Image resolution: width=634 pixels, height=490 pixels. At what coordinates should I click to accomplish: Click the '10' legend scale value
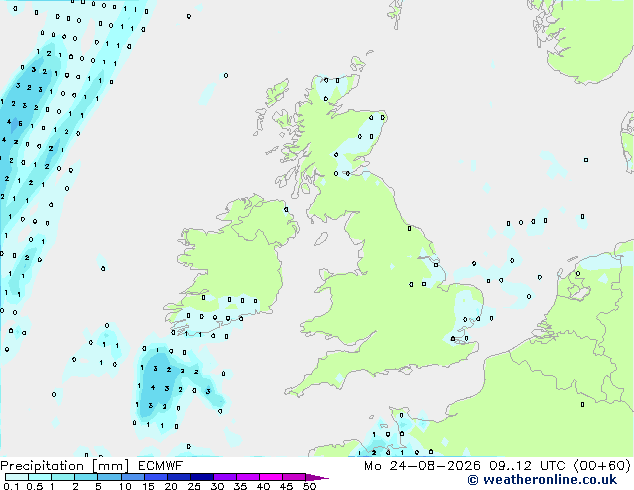(125, 486)
